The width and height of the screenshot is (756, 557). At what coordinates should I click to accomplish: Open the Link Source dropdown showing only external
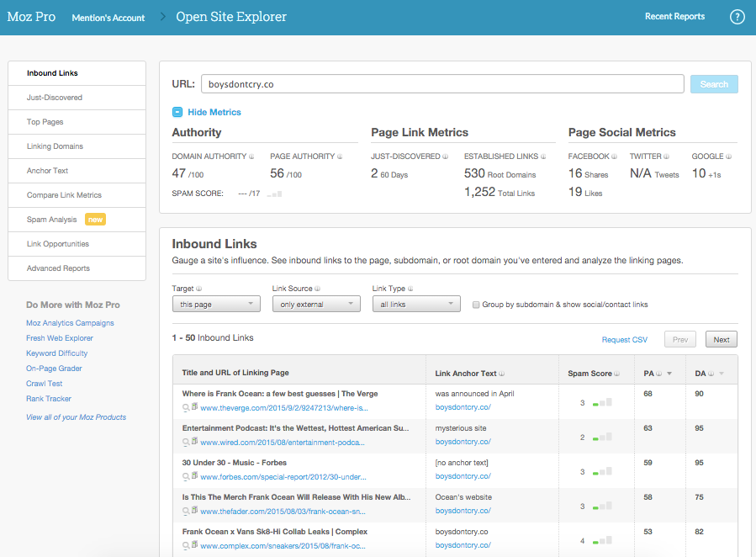pyautogui.click(x=316, y=305)
